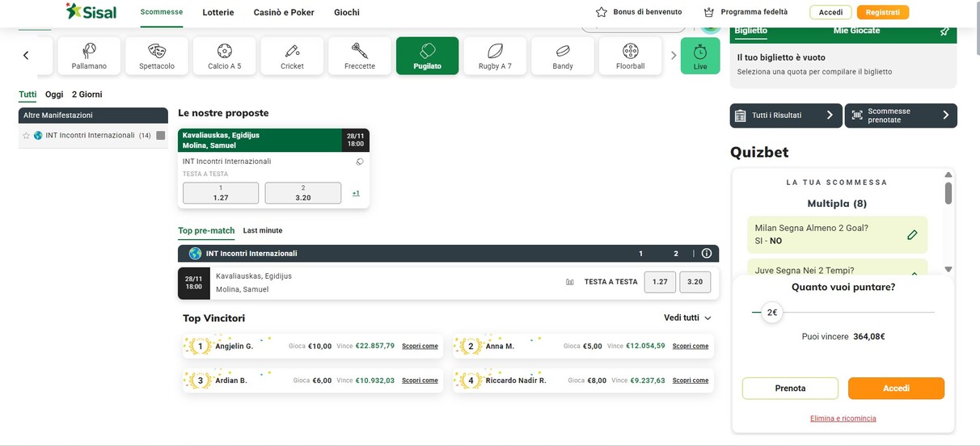Select odds 1.27 in the match row

click(660, 282)
